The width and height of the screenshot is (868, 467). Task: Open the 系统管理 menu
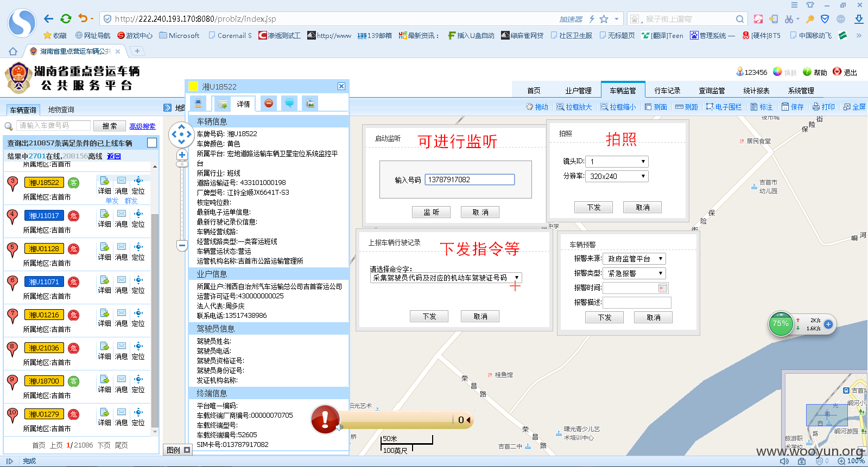801,91
